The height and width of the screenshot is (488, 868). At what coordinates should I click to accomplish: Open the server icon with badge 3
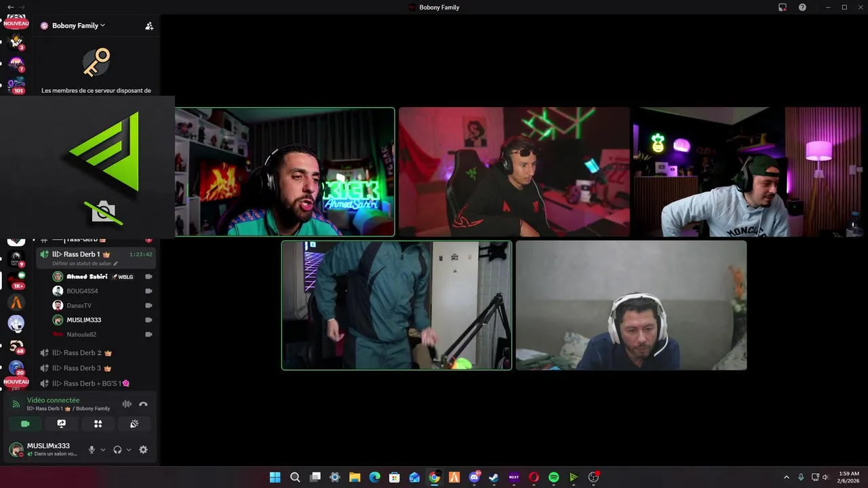pyautogui.click(x=16, y=42)
